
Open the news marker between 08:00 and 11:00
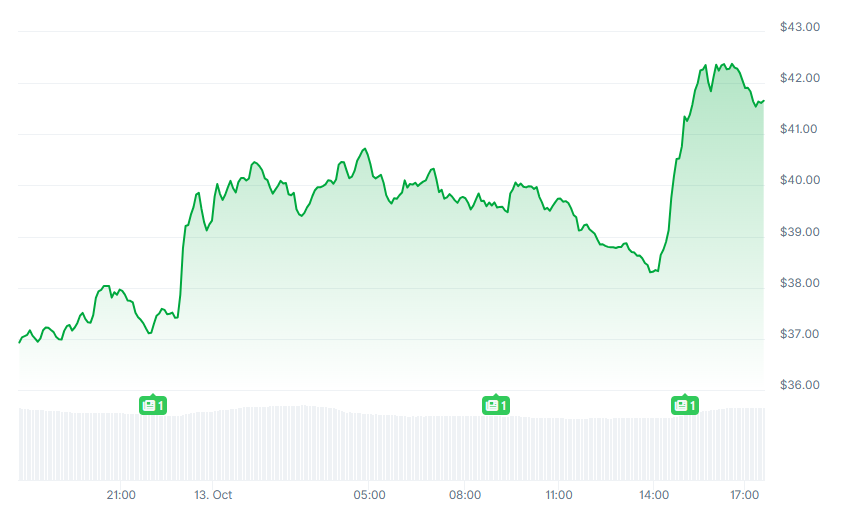click(x=496, y=405)
